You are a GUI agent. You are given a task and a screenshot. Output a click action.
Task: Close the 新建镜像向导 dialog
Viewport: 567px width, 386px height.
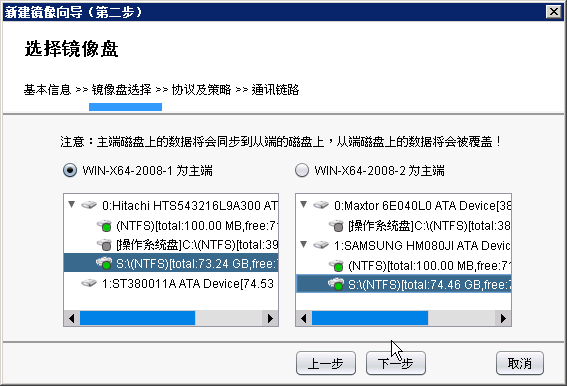[554, 12]
